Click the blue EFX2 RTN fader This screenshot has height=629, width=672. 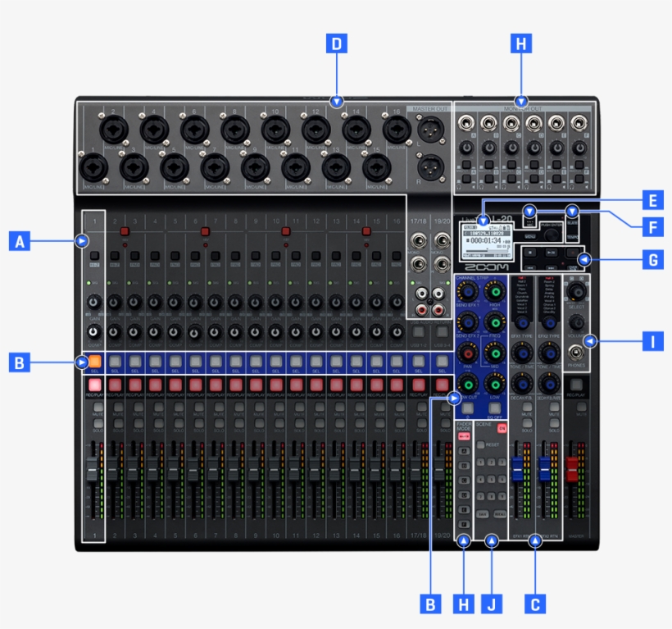pos(545,469)
